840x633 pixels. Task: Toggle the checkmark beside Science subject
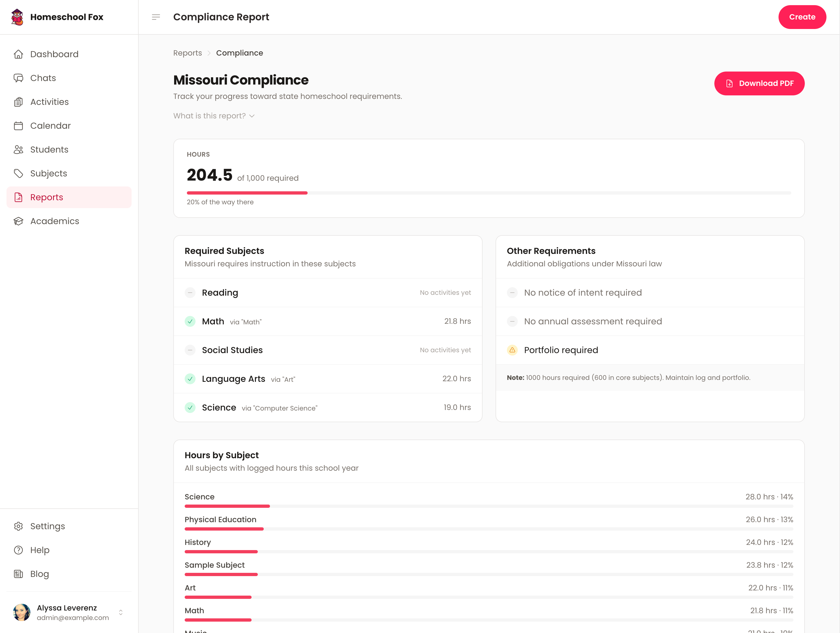click(190, 407)
